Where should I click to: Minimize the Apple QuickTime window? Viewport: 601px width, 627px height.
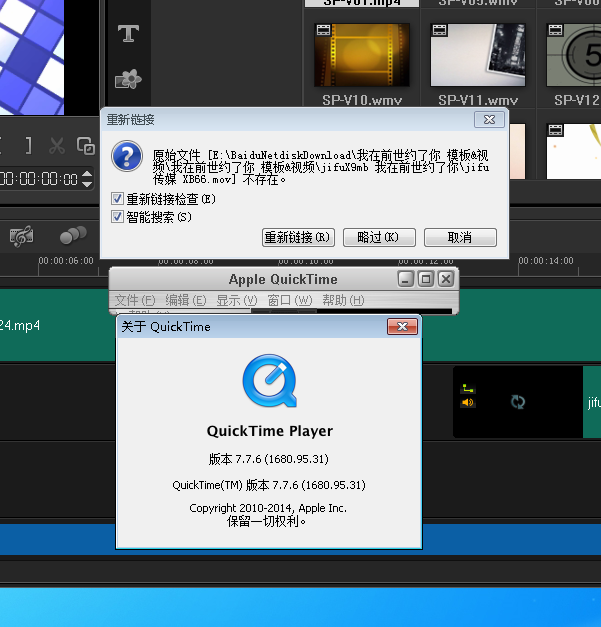[x=405, y=279]
